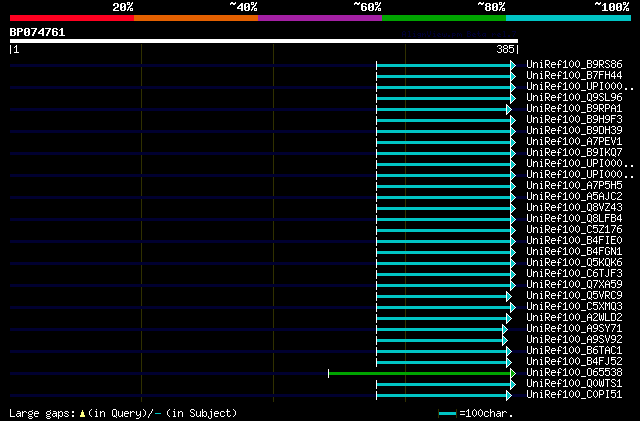Select the UniRef100_A7PEV1 label

point(574,142)
